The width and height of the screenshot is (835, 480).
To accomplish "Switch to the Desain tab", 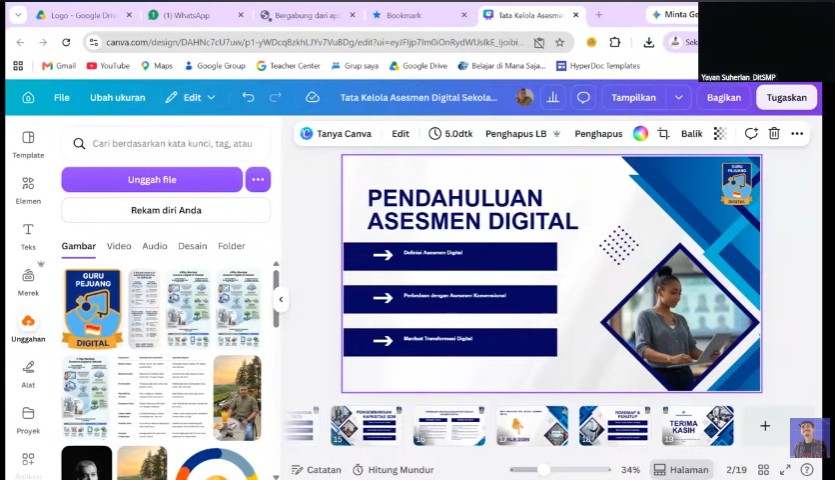I will coord(192,246).
